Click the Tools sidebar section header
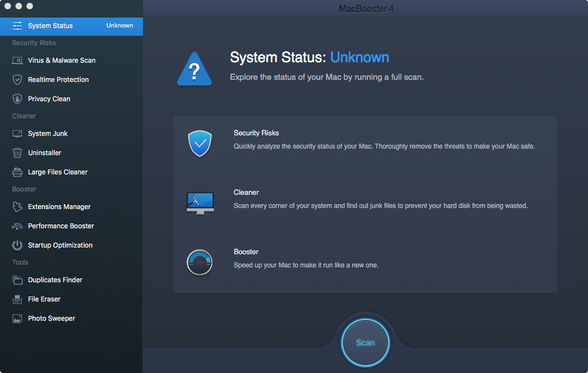 coord(20,262)
